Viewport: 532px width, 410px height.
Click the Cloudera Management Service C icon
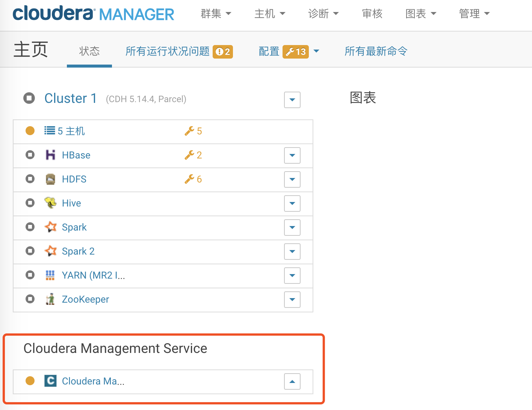click(50, 381)
